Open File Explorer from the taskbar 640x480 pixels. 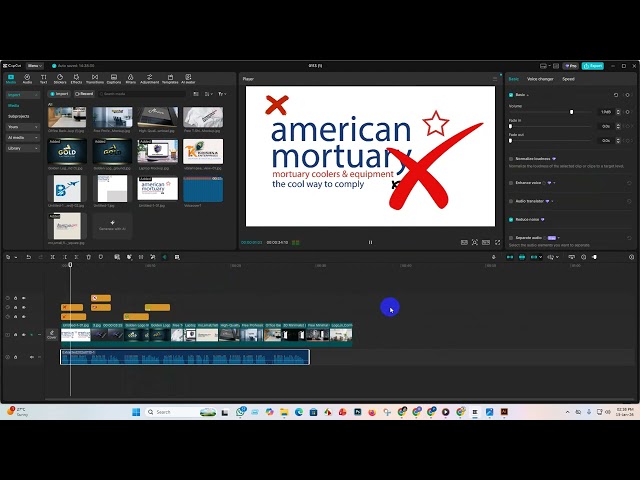click(x=284, y=412)
